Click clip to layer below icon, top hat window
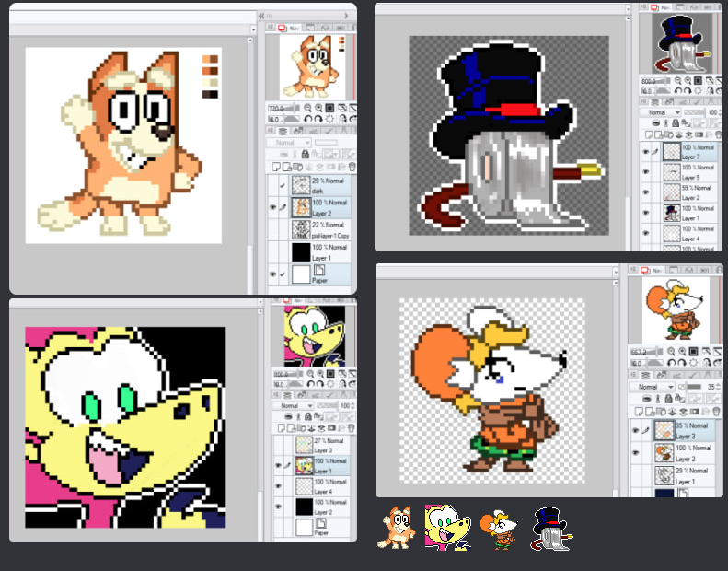This screenshot has width=728, height=571. tap(656, 123)
